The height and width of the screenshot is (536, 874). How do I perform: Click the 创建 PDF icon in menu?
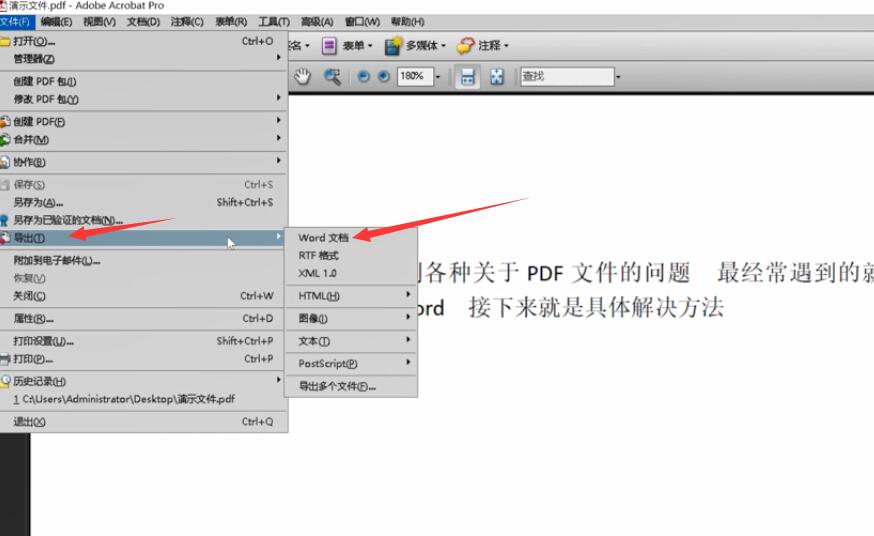pos(5,121)
